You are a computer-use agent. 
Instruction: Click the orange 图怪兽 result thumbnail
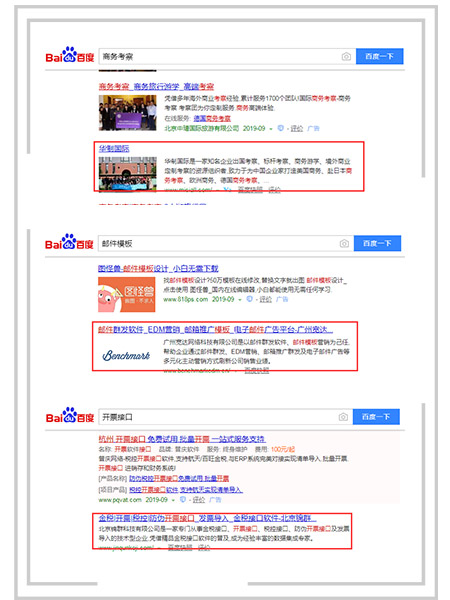point(127,295)
